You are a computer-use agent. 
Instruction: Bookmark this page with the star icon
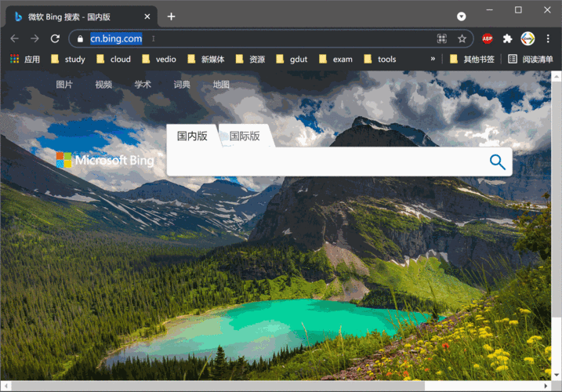pyautogui.click(x=462, y=38)
